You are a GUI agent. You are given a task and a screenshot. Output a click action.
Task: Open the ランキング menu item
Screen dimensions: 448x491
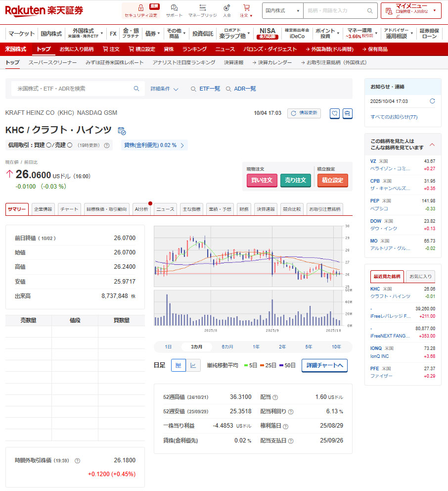pos(194,49)
